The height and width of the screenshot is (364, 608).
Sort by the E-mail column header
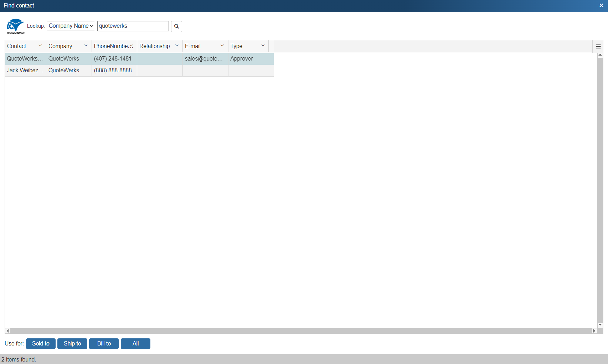(x=193, y=46)
